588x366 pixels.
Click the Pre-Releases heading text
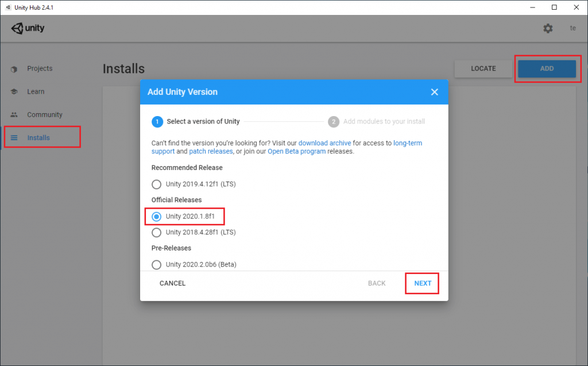pyautogui.click(x=171, y=248)
